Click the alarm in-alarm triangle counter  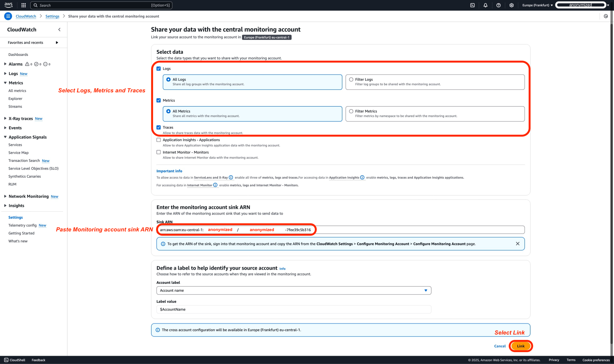[x=29, y=64]
